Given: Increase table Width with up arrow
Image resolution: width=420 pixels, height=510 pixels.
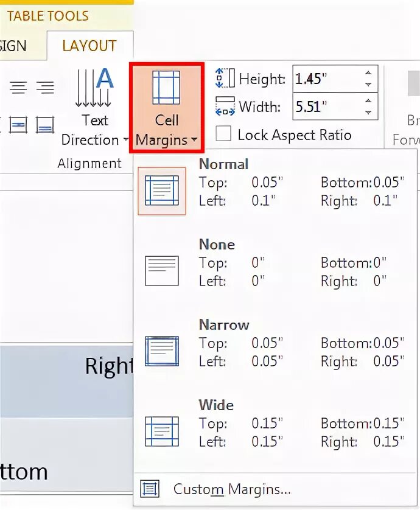Looking at the screenshot, I should (368, 100).
